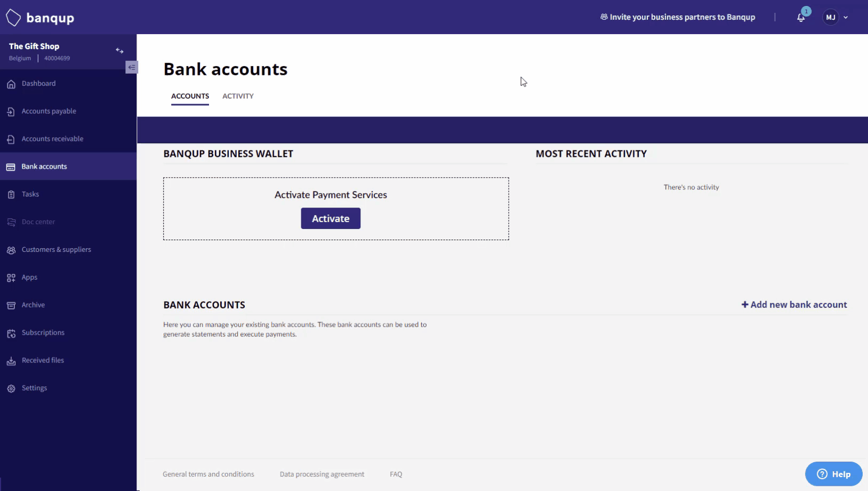Click the Subscriptions icon

[x=11, y=333]
